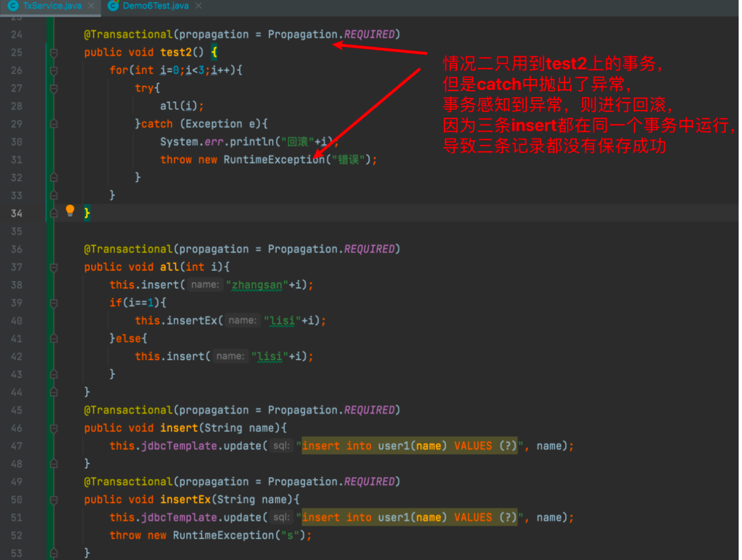
Task: Click the closing brace on line 34
Action: coord(87,213)
